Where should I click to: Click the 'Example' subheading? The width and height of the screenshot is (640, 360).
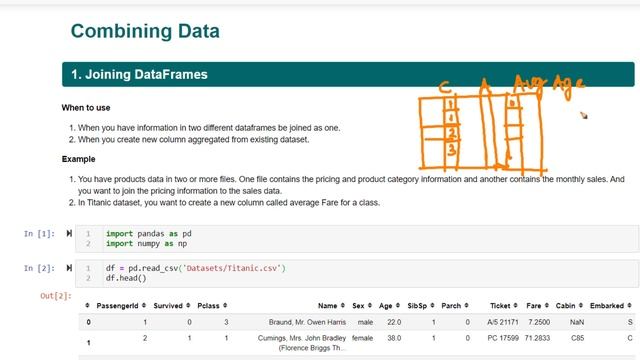[78, 159]
